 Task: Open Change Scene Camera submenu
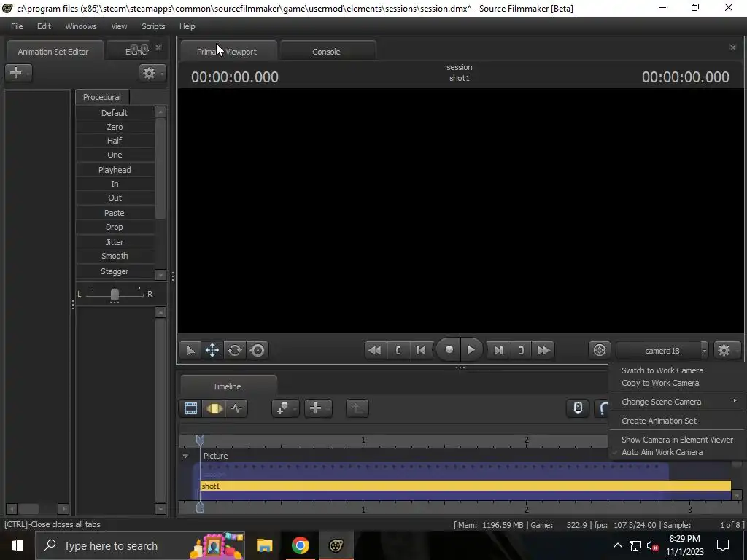tap(678, 402)
